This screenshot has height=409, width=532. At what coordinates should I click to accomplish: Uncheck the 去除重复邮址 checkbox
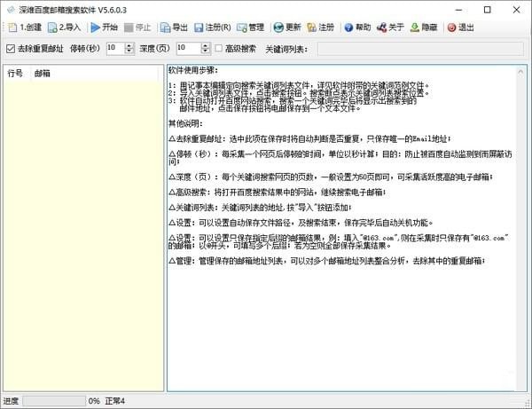click(x=11, y=48)
